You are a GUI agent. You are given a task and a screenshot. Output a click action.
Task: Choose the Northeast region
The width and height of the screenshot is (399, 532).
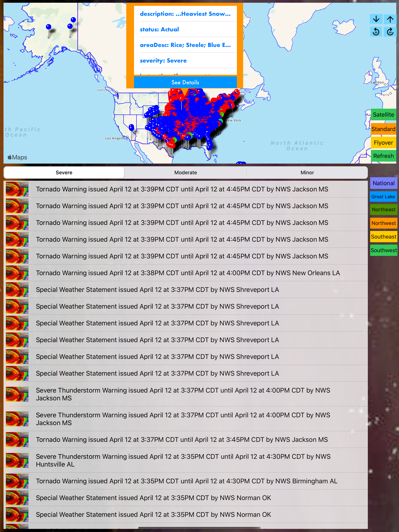(384, 210)
